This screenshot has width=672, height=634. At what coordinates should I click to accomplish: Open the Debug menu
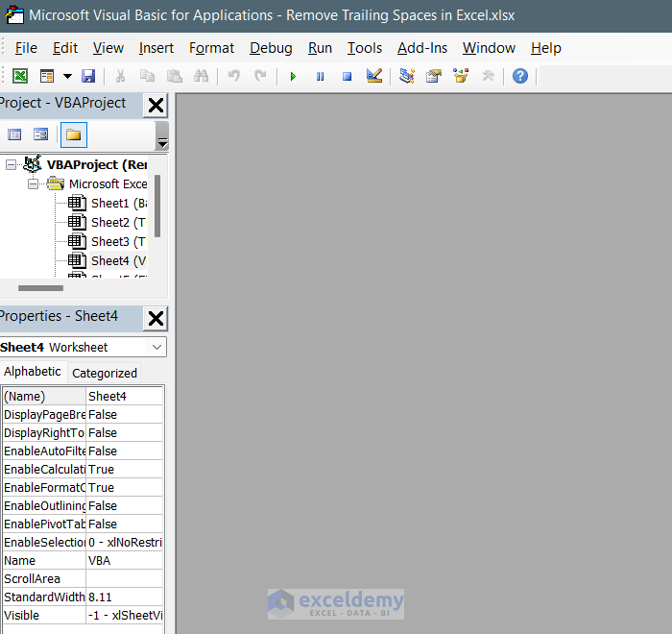271,48
